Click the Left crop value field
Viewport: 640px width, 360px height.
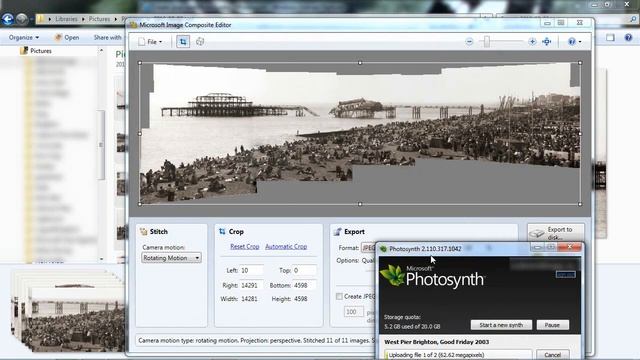[x=251, y=270]
